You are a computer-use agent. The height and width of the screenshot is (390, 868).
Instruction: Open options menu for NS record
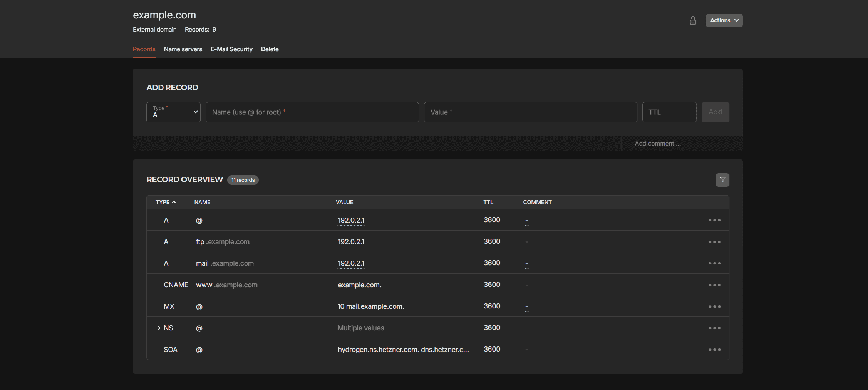[714, 328]
